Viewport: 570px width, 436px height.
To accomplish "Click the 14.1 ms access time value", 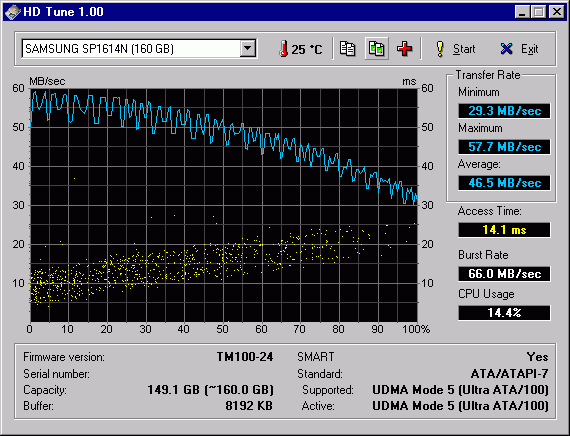I will point(504,230).
